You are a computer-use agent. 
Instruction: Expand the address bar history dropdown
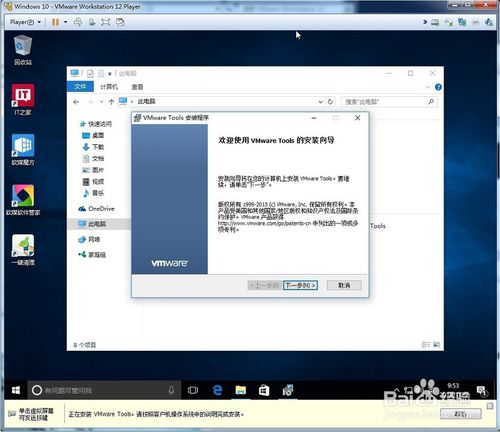click(320, 102)
